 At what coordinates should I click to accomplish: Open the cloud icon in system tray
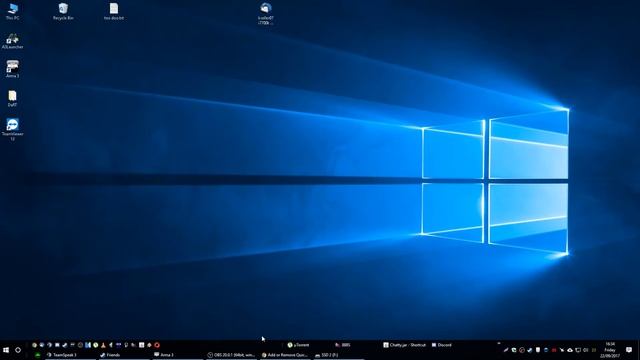point(570,350)
